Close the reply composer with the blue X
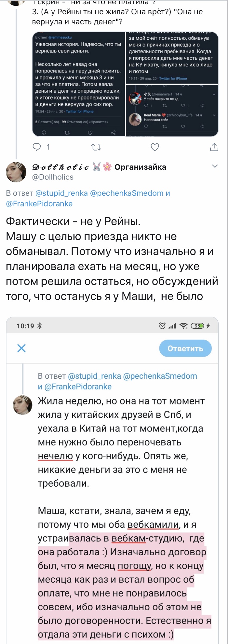The image size is (228, 644). click(x=21, y=348)
